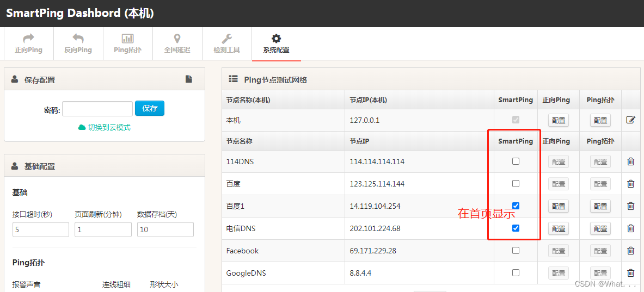The image size is (644, 292).
Task: Click the 页面刷新(分钟) input field
Action: pyautogui.click(x=103, y=229)
